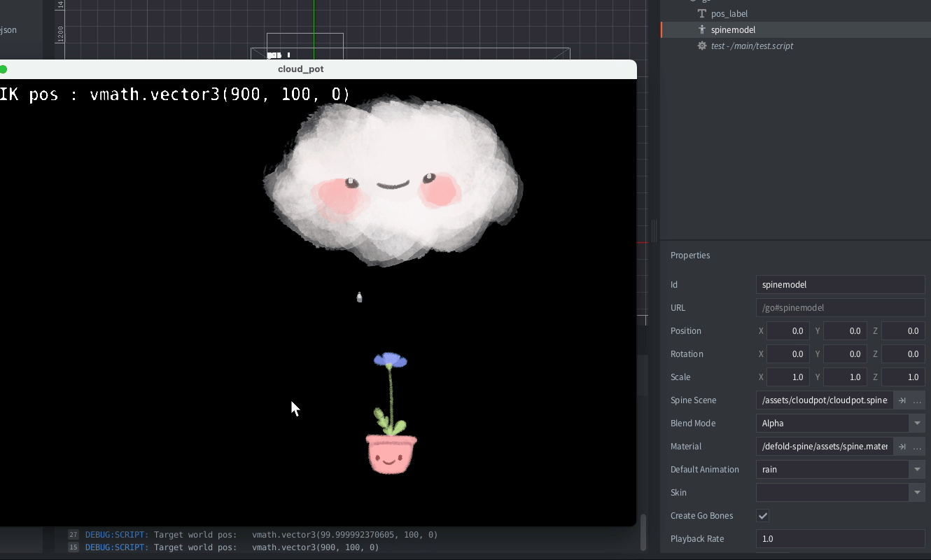Open the Default Animation dropdown
The width and height of the screenshot is (931, 560).
pyautogui.click(x=916, y=470)
